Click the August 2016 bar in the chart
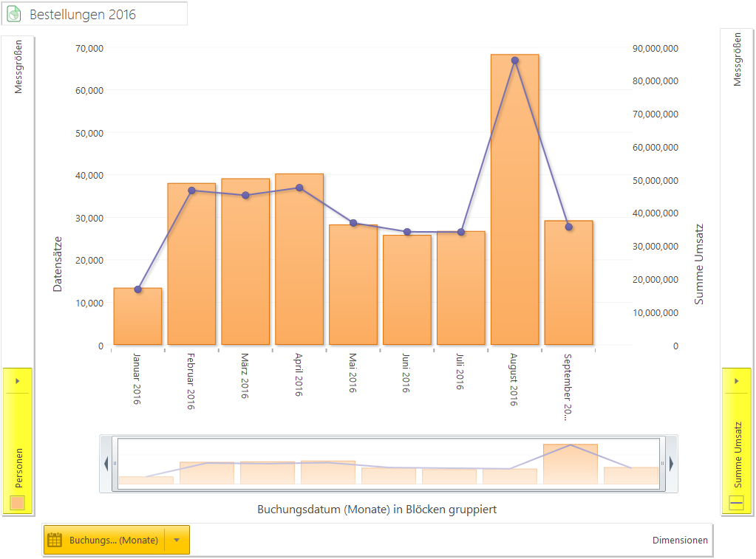756x559 pixels. [x=515, y=199]
